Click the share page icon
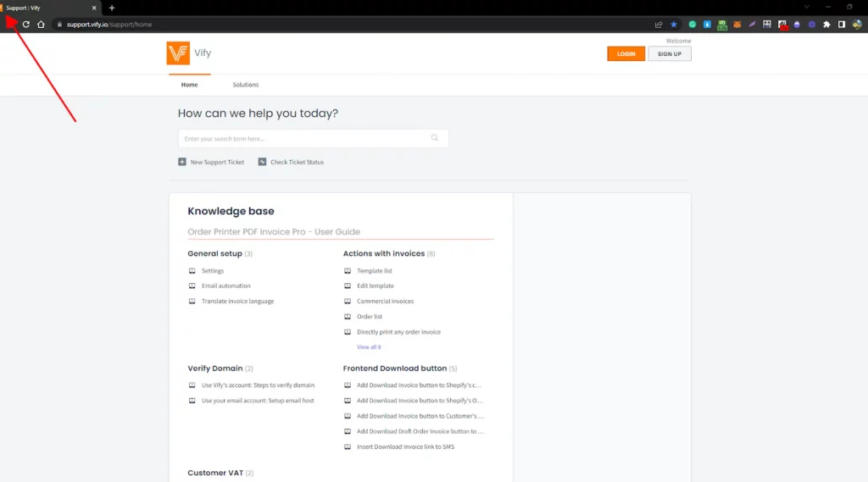The width and height of the screenshot is (868, 482). (659, 25)
